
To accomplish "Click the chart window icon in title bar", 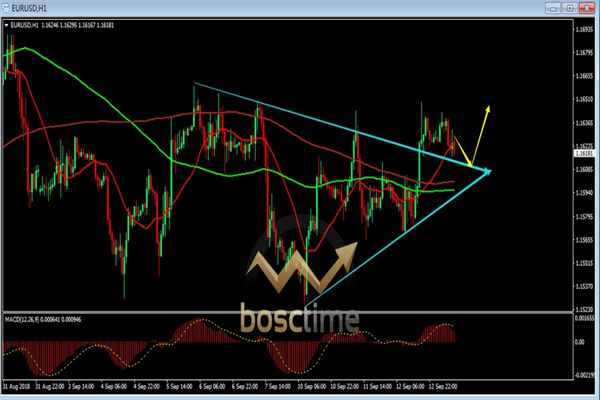I will click(8, 8).
